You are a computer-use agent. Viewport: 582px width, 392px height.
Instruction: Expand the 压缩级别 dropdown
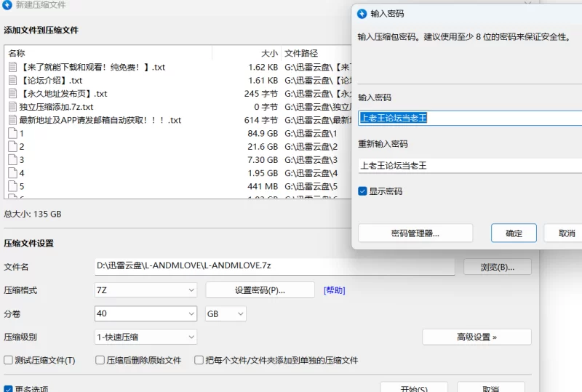pyautogui.click(x=145, y=337)
